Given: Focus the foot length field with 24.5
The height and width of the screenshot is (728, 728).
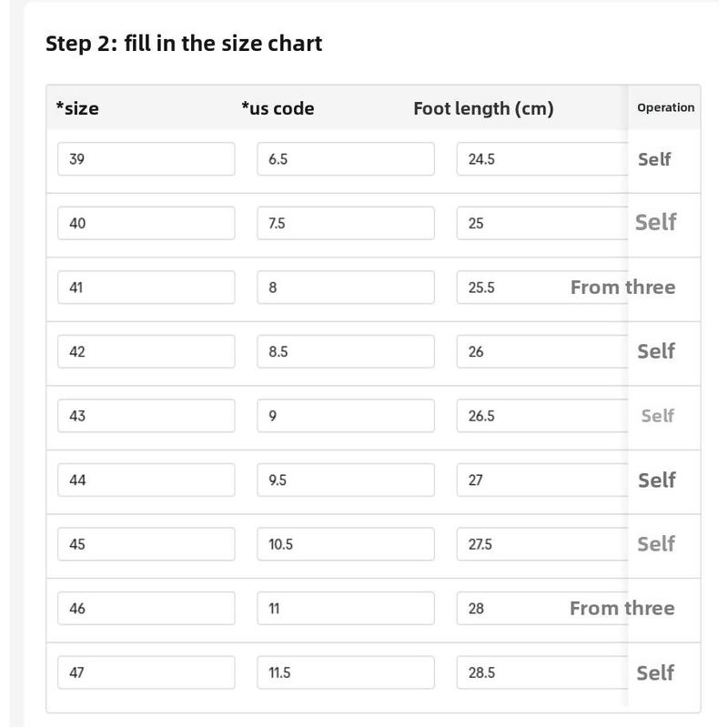Looking at the screenshot, I should coord(541,159).
